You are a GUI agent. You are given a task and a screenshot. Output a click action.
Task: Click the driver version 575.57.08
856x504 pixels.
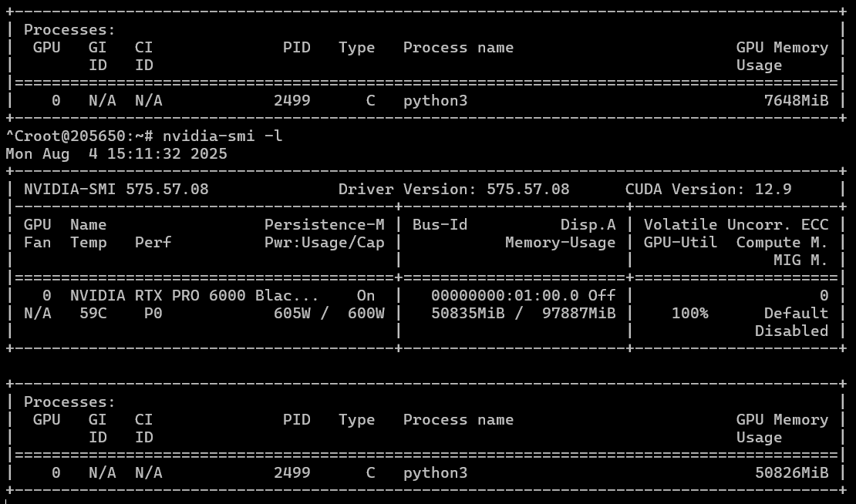[528, 189]
